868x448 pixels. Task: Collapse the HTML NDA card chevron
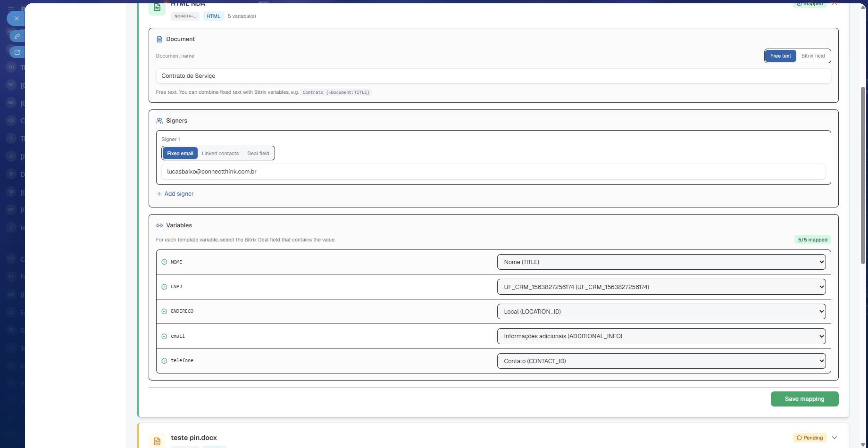[835, 3]
